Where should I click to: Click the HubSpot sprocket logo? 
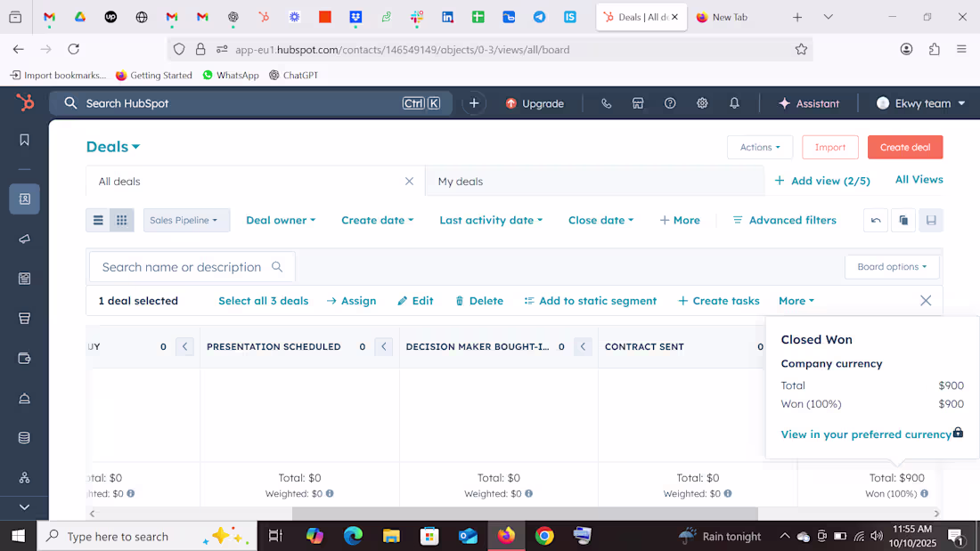24,102
